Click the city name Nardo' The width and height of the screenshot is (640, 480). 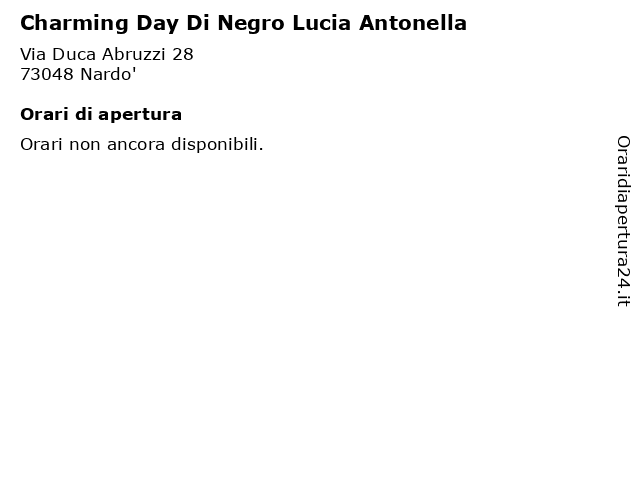108,74
